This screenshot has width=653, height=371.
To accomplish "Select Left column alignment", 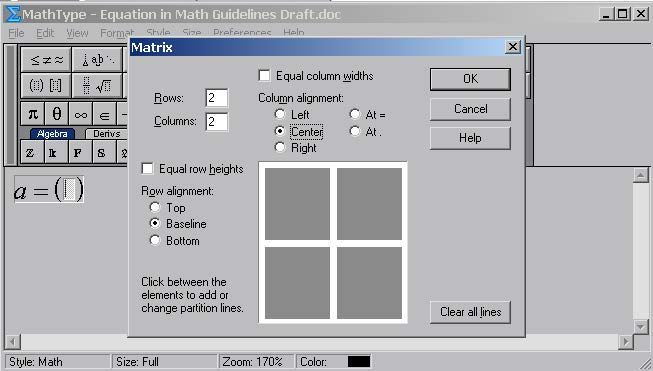I will pos(280,114).
